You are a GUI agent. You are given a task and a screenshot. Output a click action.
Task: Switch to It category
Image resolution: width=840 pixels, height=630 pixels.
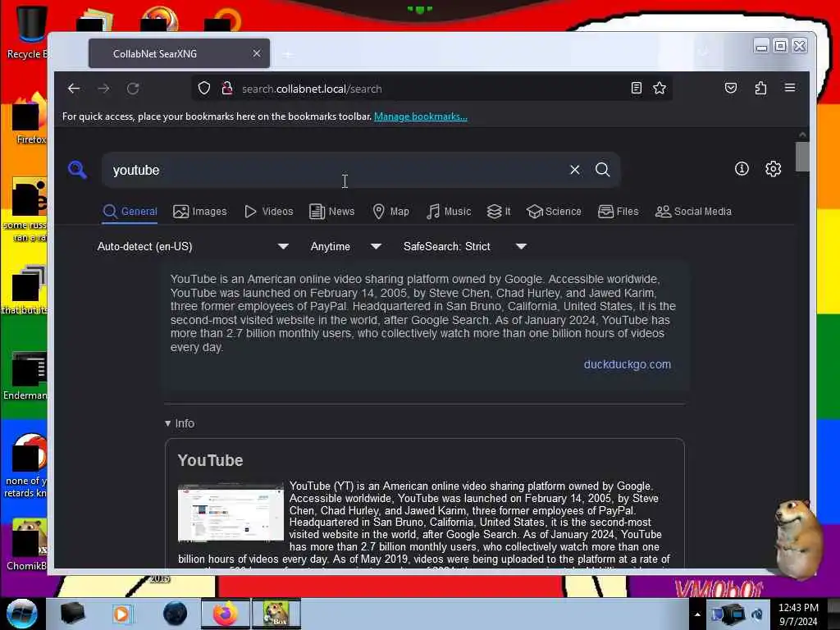(499, 212)
